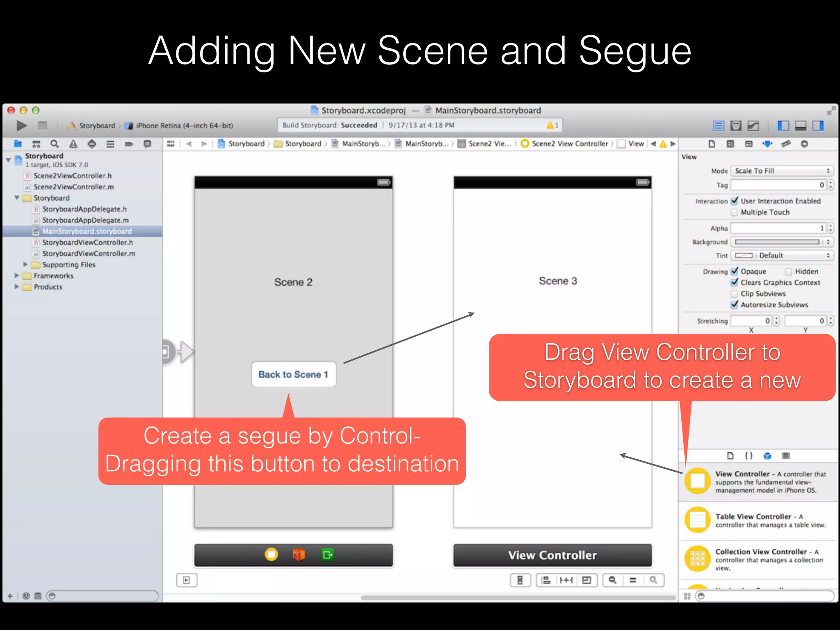
Task: Open the Search navigator magnifier icon
Action: [x=55, y=144]
